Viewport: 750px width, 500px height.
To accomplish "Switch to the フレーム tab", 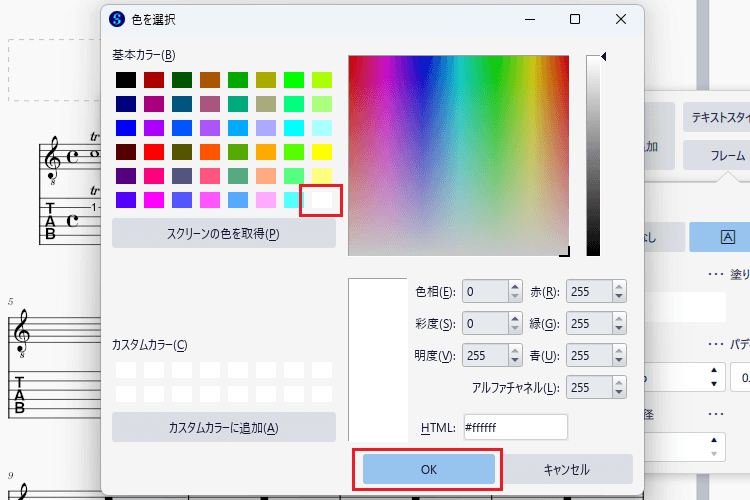I will (717, 156).
